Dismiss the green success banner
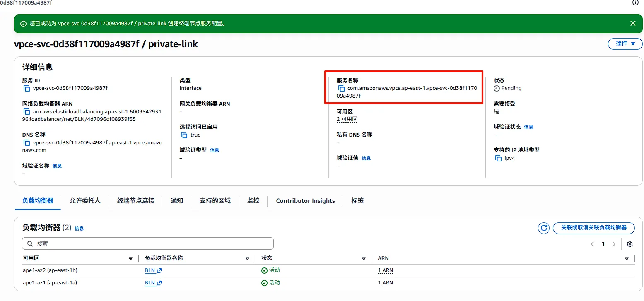The width and height of the screenshot is (644, 301). tap(633, 24)
